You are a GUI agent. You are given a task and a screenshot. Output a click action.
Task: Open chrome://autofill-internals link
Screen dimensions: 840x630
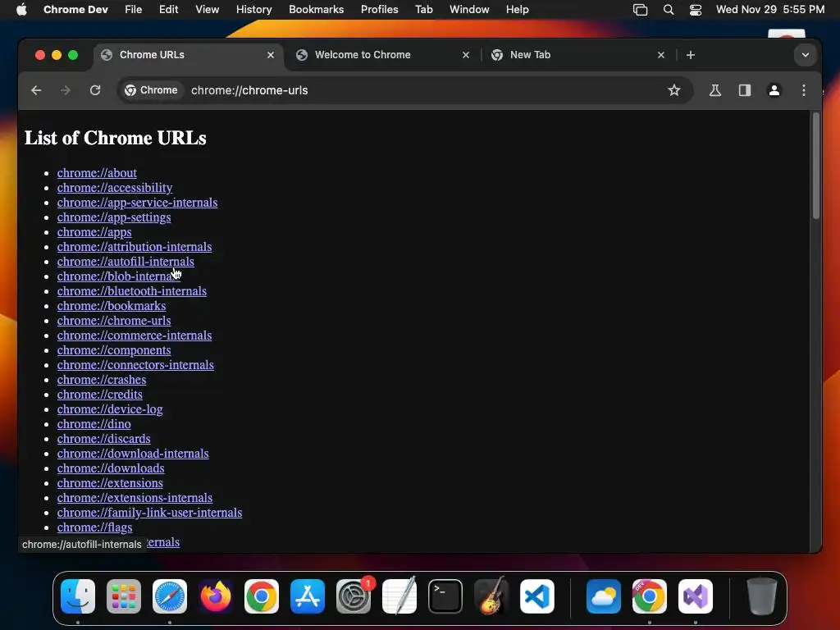[126, 262]
